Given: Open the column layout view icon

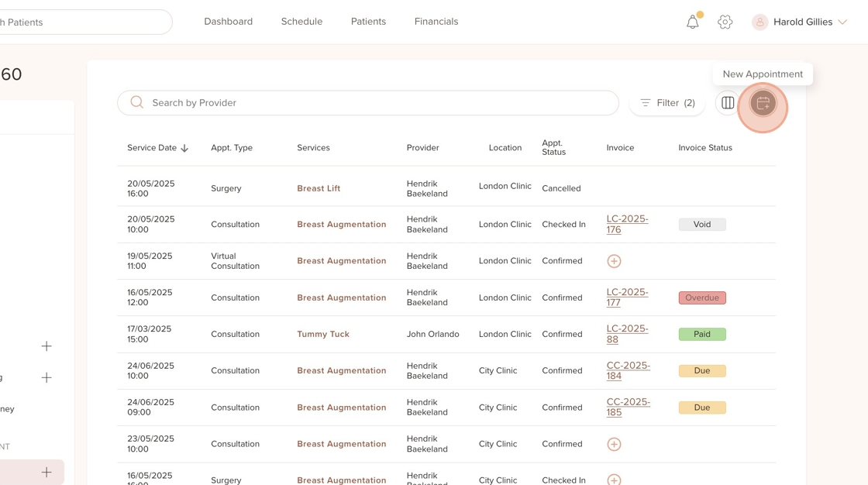Looking at the screenshot, I should coord(728,103).
